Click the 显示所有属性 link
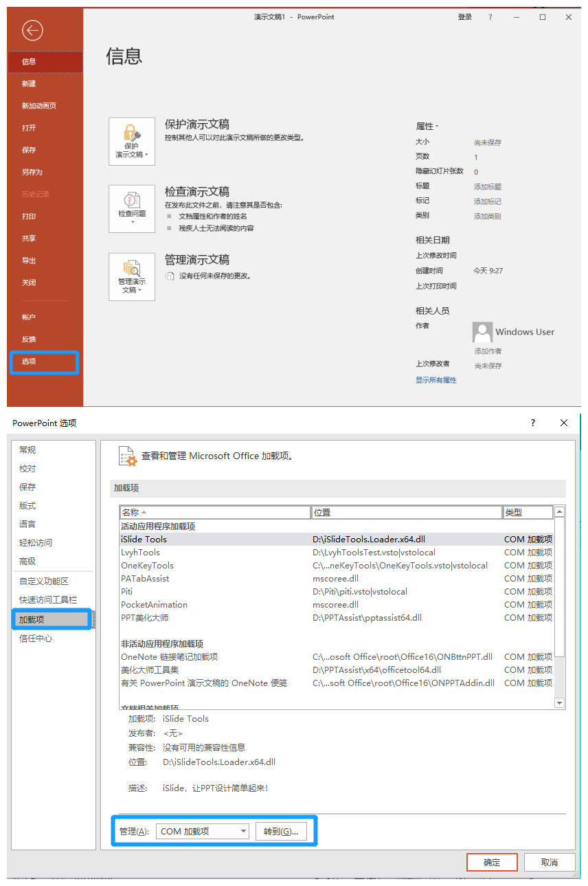Screen dimensions: 588x886 point(436,380)
